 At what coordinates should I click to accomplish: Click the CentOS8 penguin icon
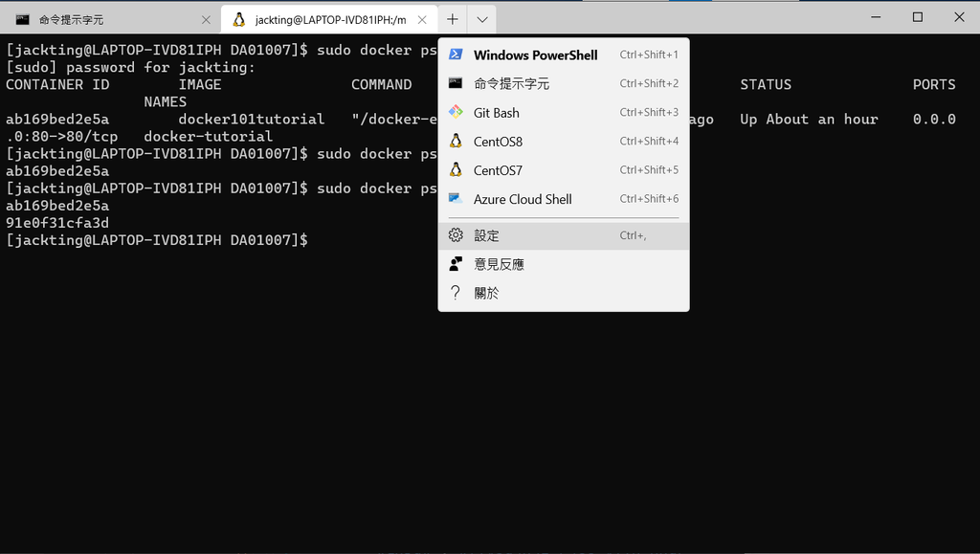coord(456,141)
